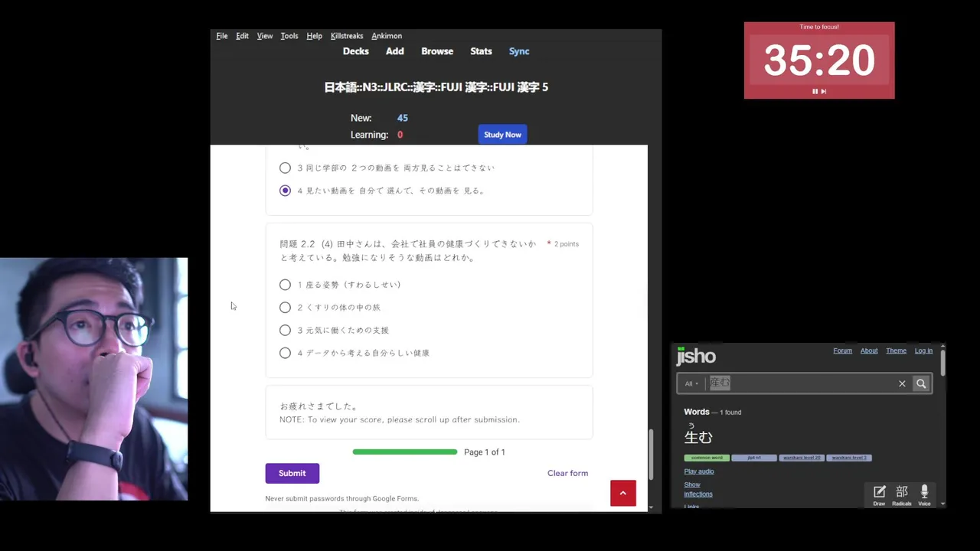This screenshot has height=551, width=980.
Task: Open Ankimon menu in Anki
Action: 387,36
